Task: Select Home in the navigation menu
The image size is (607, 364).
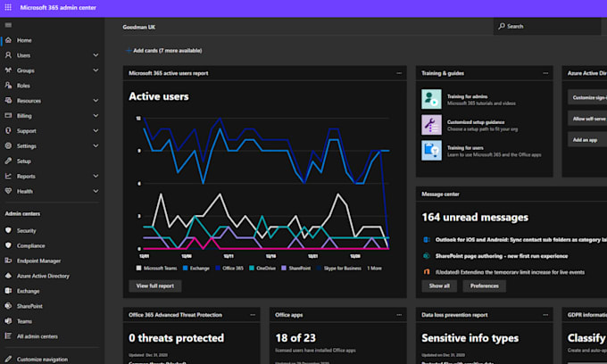Action: point(24,40)
